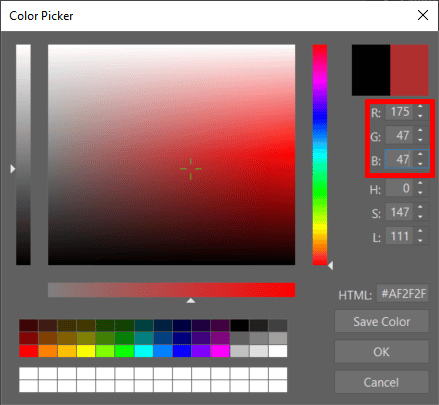Click the H input field showing 0

click(x=399, y=188)
